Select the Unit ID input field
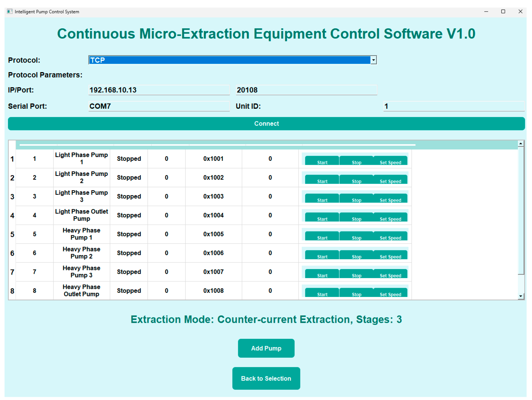532x400 pixels. coord(453,106)
